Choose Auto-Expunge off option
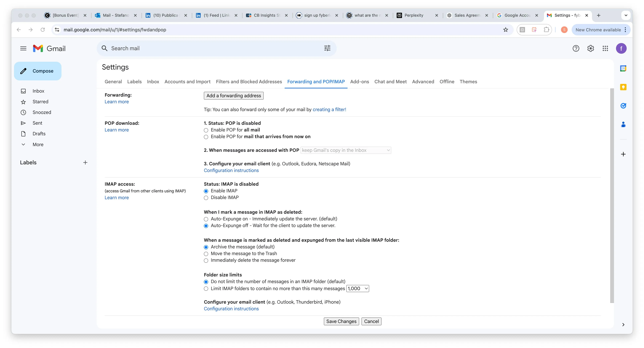 point(206,226)
